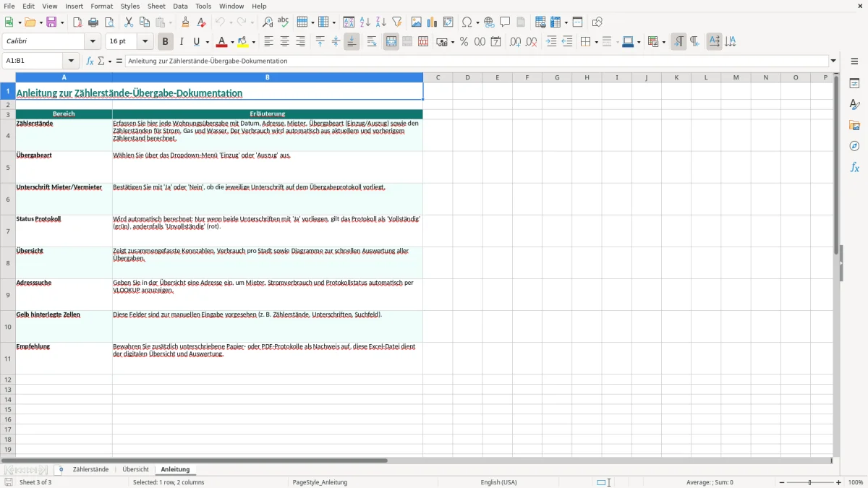This screenshot has height=488, width=868.
Task: Insert a special character (Omega)
Action: [467, 22]
